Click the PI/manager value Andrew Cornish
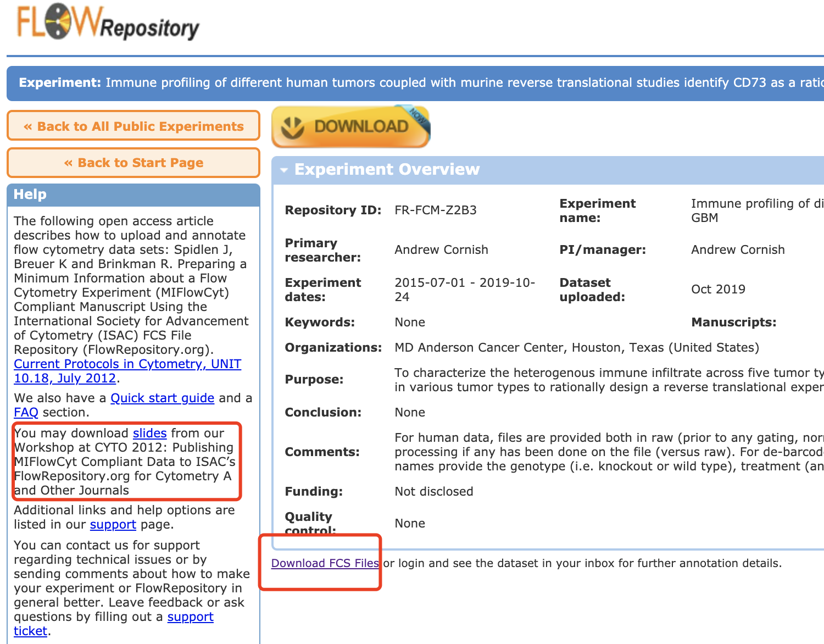Viewport: 824px width, 644px height. pos(738,249)
